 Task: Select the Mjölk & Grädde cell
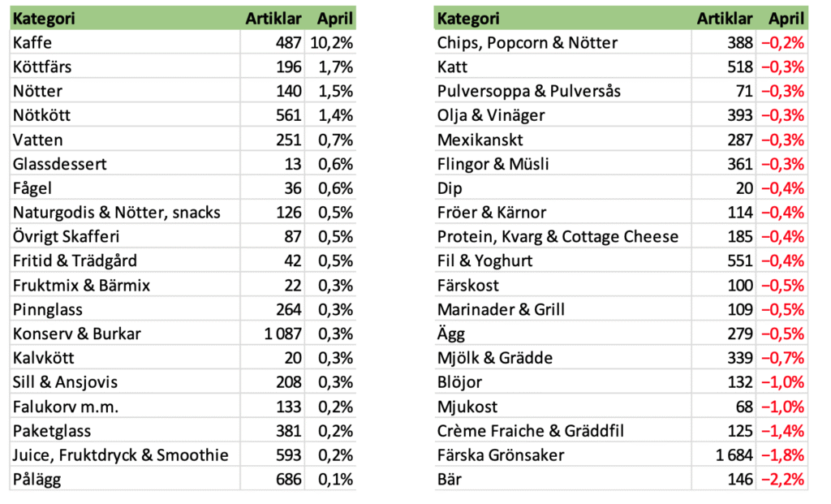(x=495, y=358)
